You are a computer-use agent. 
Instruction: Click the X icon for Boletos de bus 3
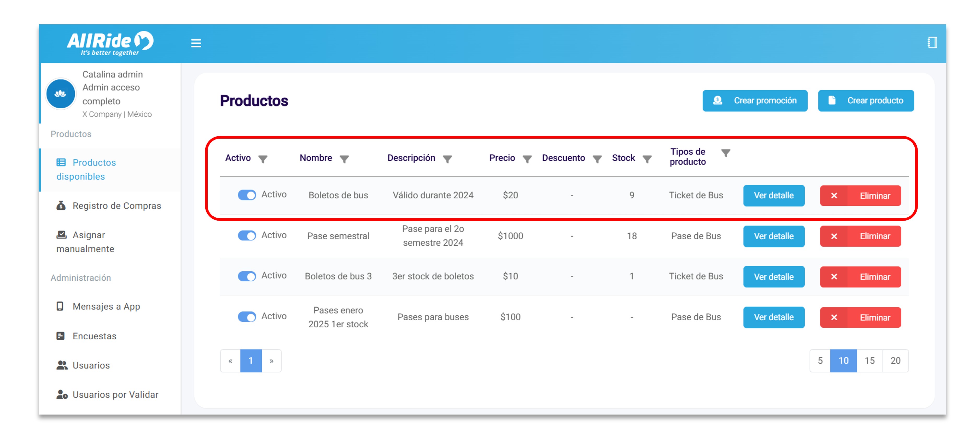point(834,276)
